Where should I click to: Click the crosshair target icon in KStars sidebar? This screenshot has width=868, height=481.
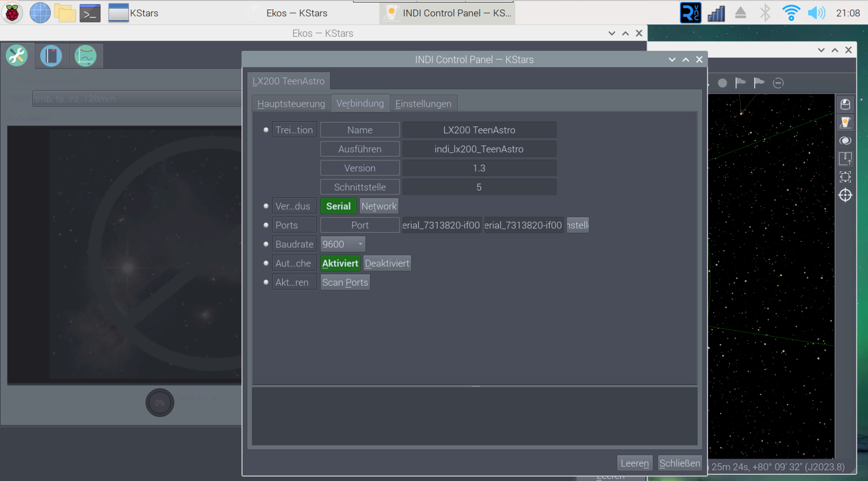[x=846, y=195]
